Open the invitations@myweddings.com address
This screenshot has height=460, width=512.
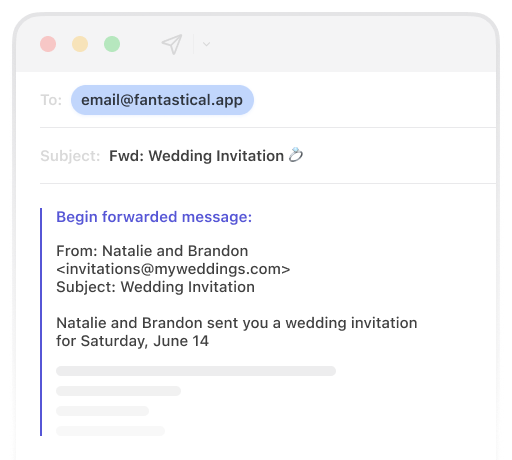click(x=173, y=269)
